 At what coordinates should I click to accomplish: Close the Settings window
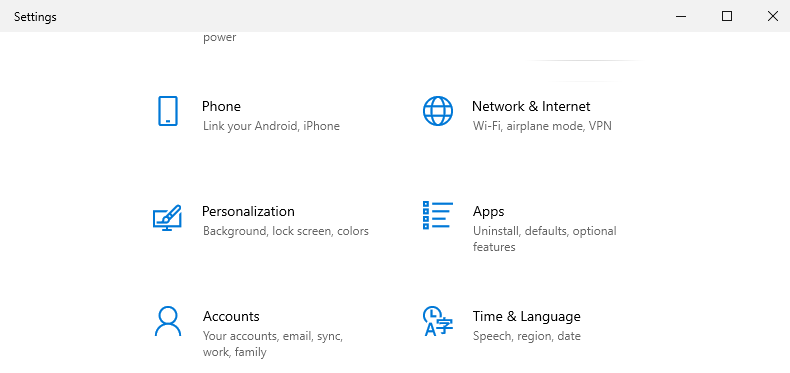pyautogui.click(x=772, y=16)
